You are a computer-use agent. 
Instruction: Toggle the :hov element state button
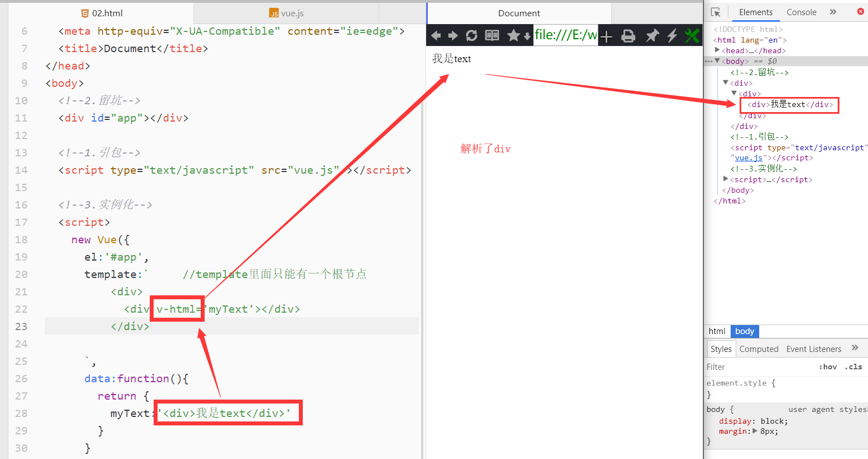point(828,367)
